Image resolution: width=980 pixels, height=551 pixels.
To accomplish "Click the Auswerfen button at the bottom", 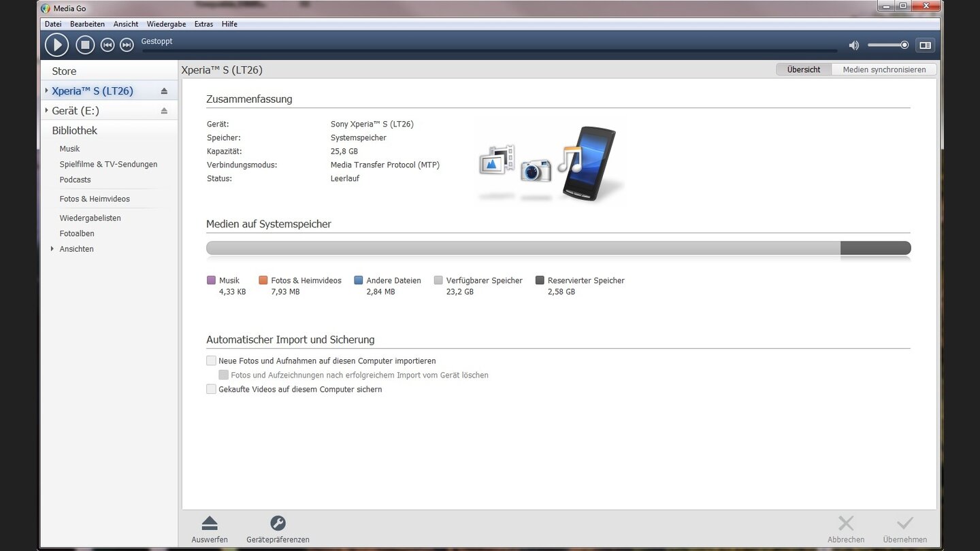I will 210,530.
